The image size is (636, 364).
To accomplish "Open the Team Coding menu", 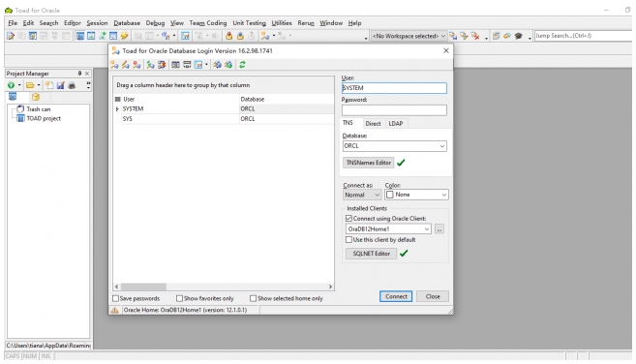I will coord(208,23).
